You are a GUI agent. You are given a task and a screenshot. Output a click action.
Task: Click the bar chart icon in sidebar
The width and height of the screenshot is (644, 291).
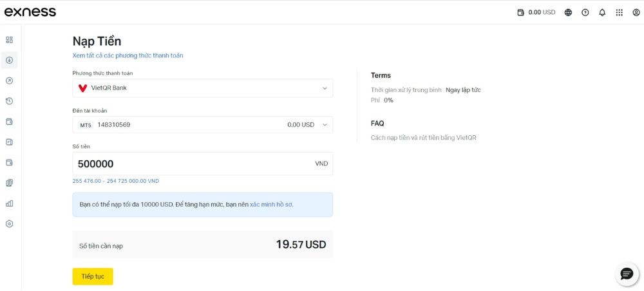10,203
